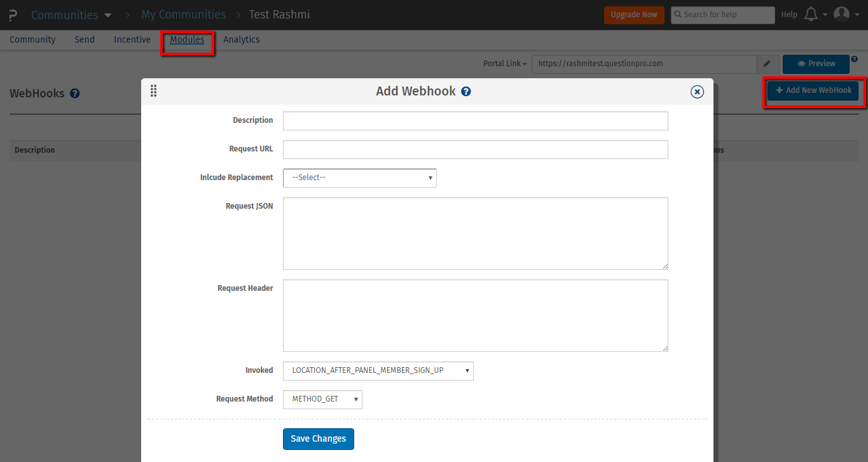Click the Request URL input field
Viewport: 868px width, 462px height.
pyautogui.click(x=476, y=150)
